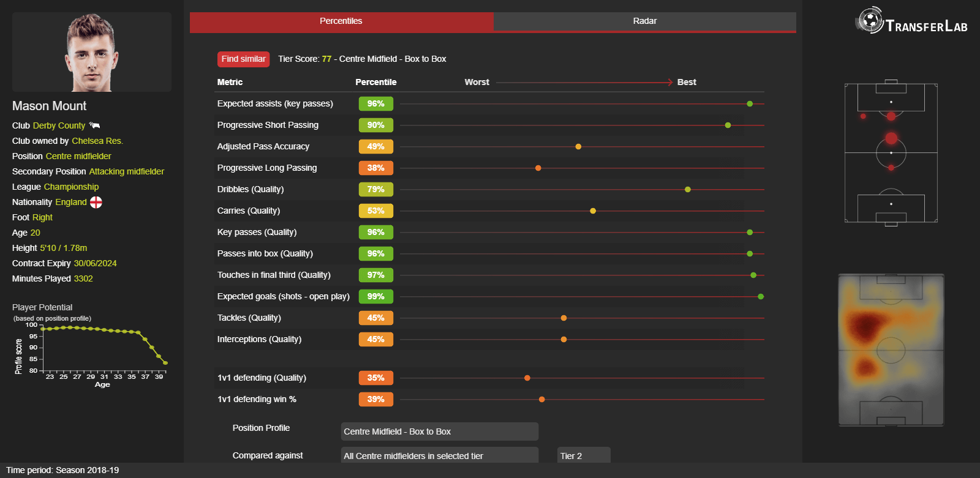Screen dimensions: 980x478
Task: Click the Metric column header
Action: 230,82
